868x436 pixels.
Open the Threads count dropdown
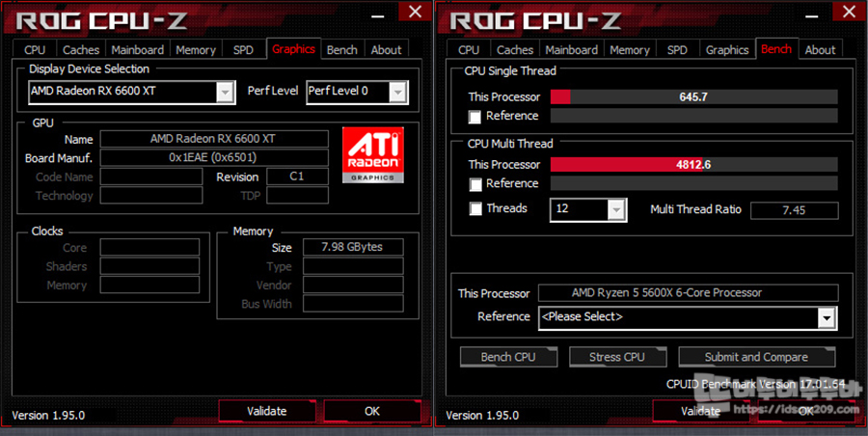coord(616,210)
